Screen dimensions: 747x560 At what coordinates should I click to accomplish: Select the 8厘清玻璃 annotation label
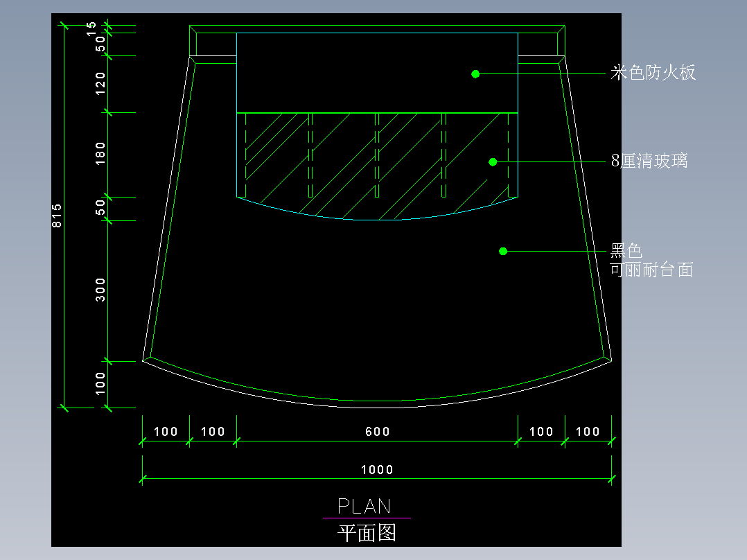pyautogui.click(x=649, y=161)
